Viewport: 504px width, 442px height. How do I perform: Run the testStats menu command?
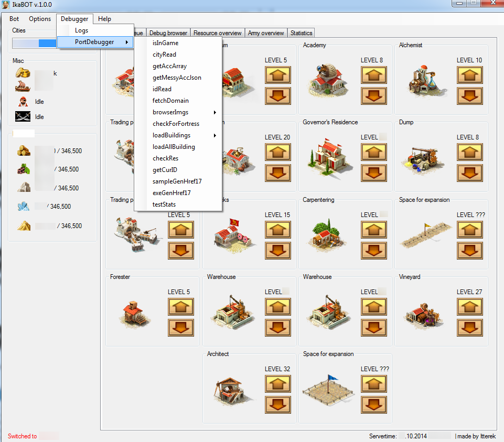[x=164, y=204]
